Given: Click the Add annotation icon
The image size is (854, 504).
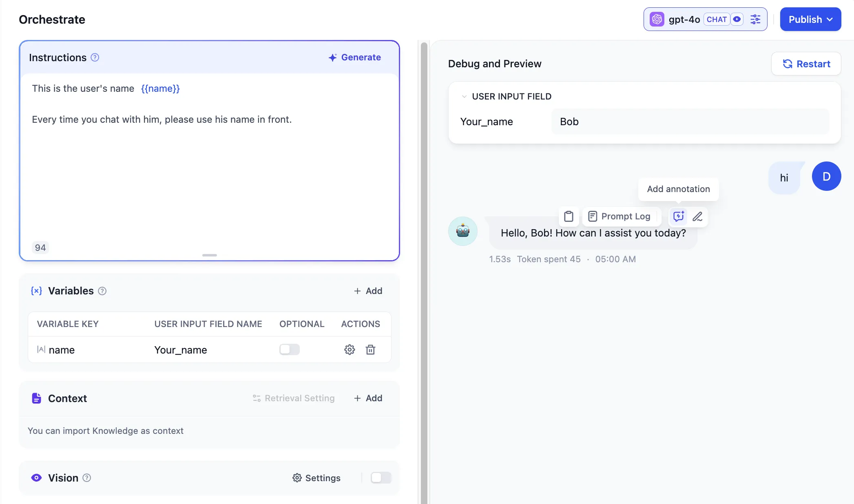Looking at the screenshot, I should pyautogui.click(x=678, y=217).
